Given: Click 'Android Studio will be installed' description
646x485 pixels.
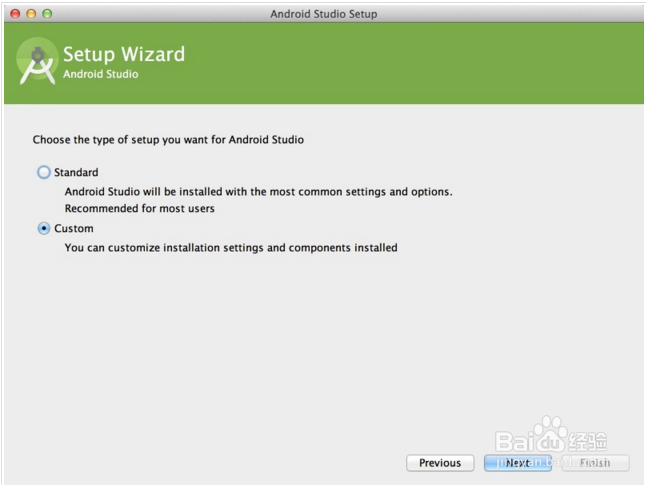Looking at the screenshot, I should (258, 192).
